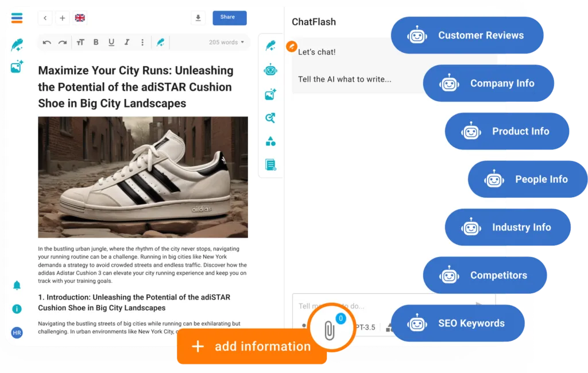Open the shapes tool in the side panel
This screenshot has height=373, width=588.
270,141
